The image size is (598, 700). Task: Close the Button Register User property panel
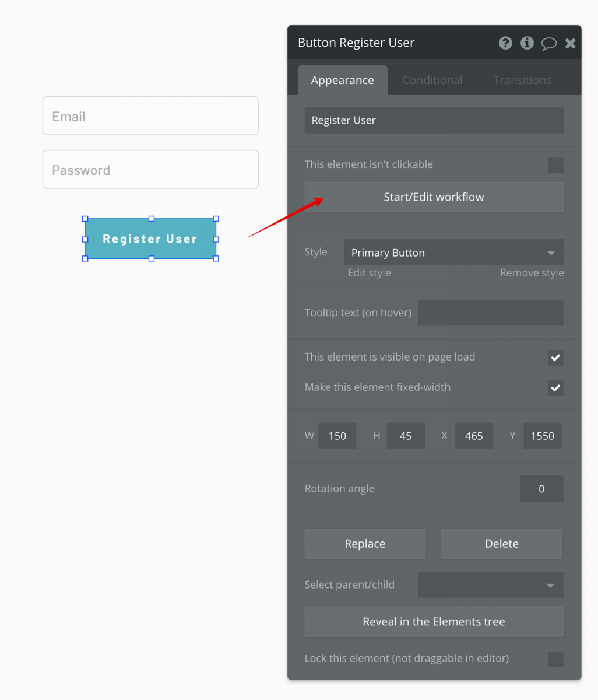(569, 43)
